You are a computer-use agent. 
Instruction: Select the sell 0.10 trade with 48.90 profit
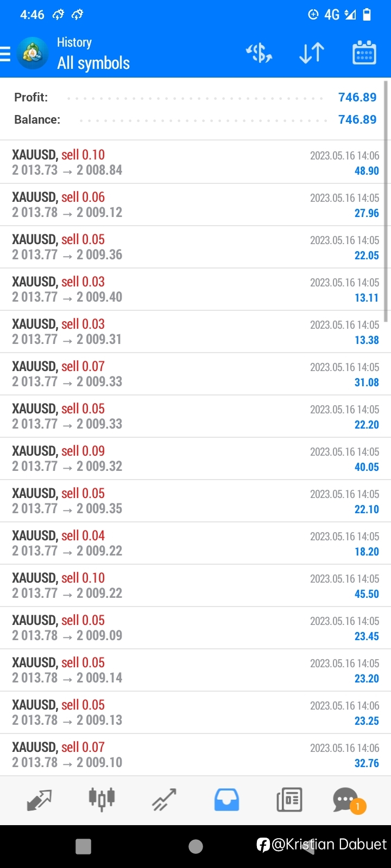[x=195, y=162]
